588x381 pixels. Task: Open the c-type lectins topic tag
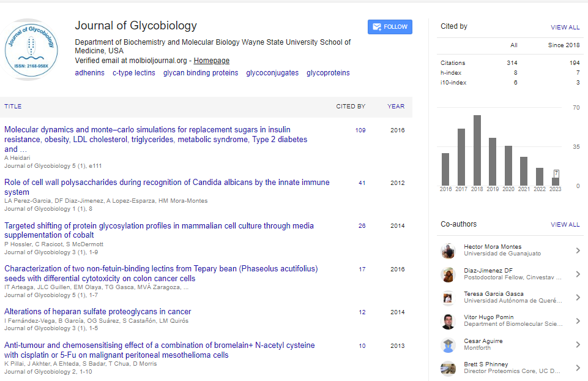pyautogui.click(x=133, y=73)
